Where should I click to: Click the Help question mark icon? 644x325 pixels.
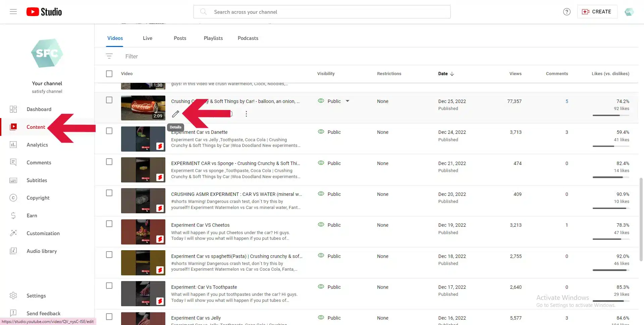pos(567,12)
